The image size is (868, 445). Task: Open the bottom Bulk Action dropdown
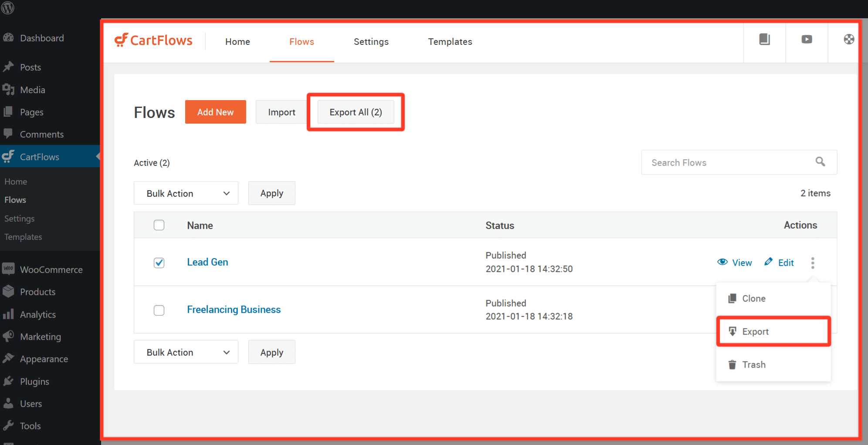(186, 352)
